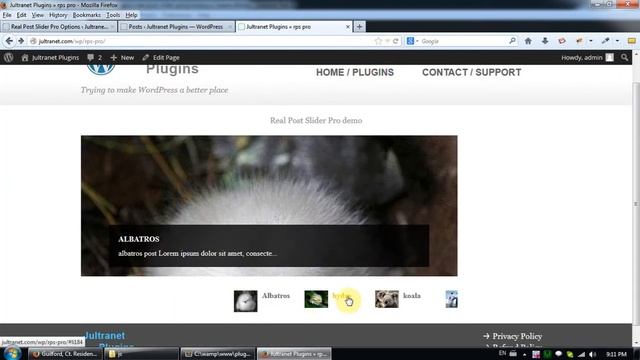This screenshot has width=640, height=360.
Task: Click the ALBATROS slide title
Action: tap(139, 239)
